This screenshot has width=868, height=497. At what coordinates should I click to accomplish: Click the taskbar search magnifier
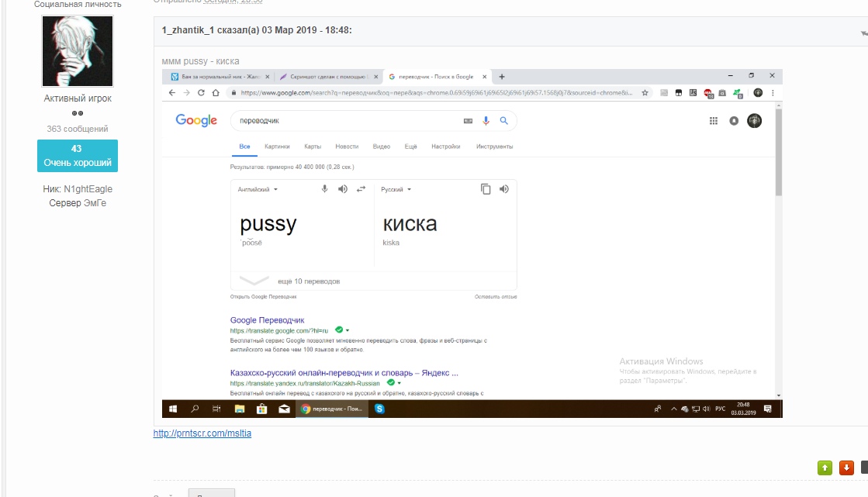pyautogui.click(x=195, y=409)
